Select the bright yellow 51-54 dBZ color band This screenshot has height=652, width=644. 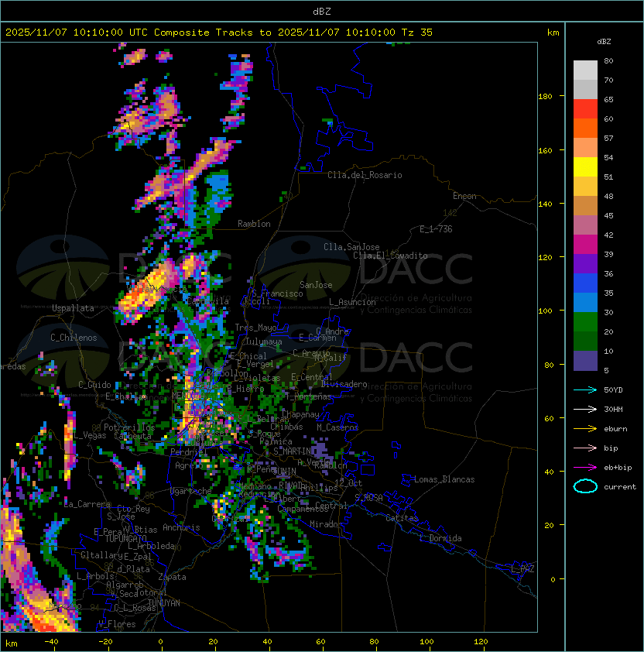tap(585, 167)
